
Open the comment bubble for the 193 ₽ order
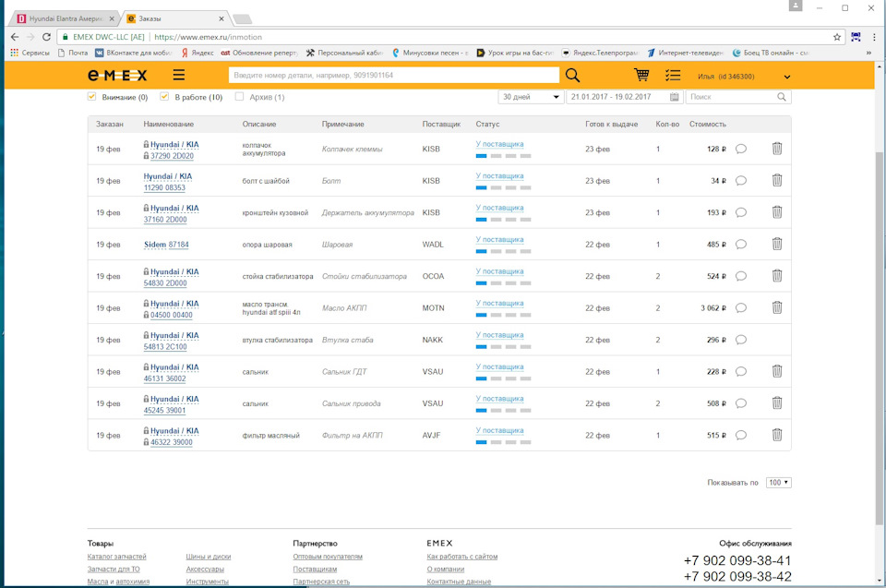point(741,212)
